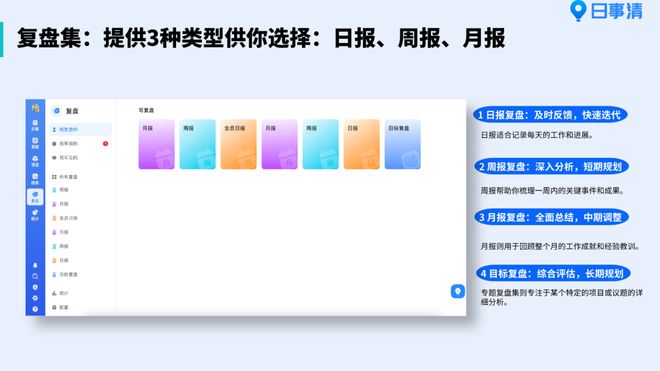Click the help question icon at the sidebar bottom
Image resolution: width=660 pixels, height=371 pixels.
(x=35, y=309)
